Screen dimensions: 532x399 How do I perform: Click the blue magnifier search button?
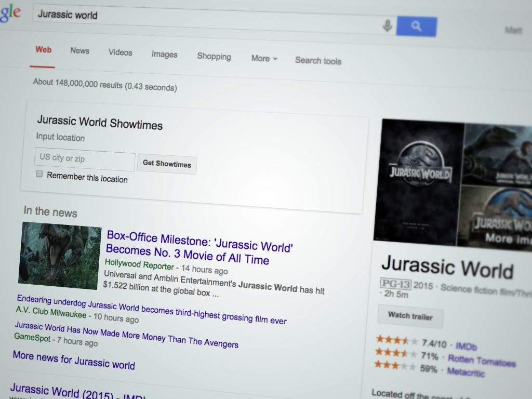[x=417, y=26]
